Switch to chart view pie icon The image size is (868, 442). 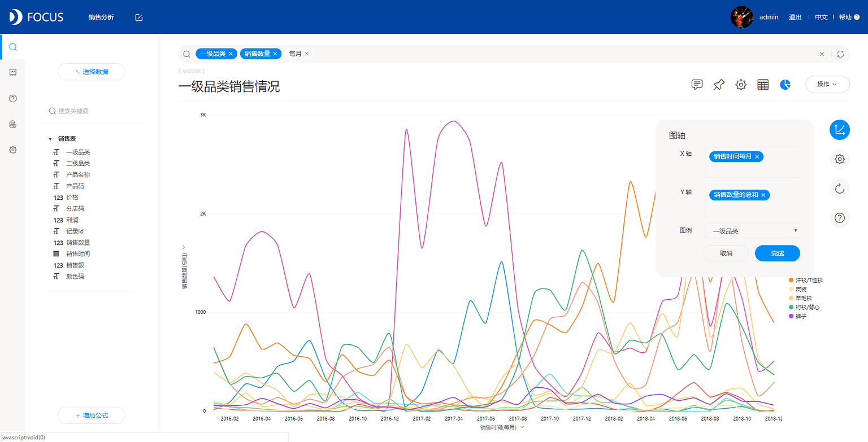pyautogui.click(x=785, y=85)
